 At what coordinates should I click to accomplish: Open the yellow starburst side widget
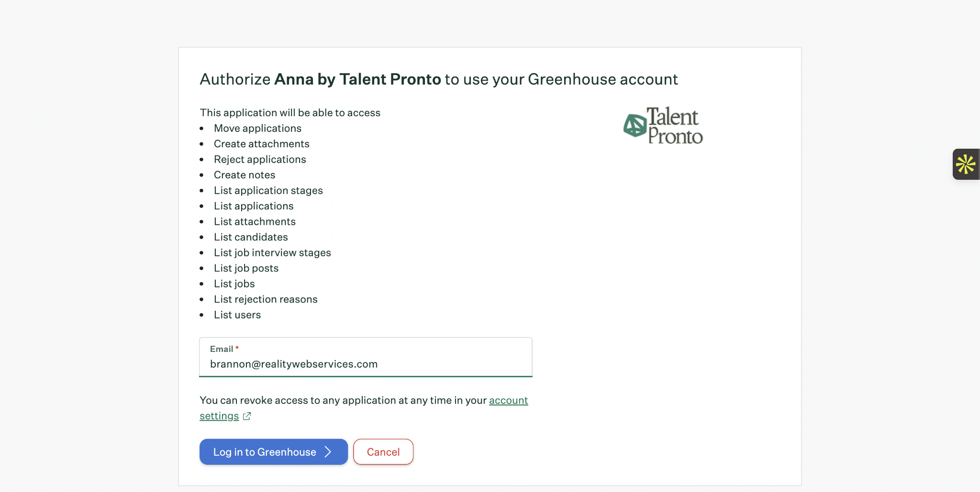(x=966, y=164)
